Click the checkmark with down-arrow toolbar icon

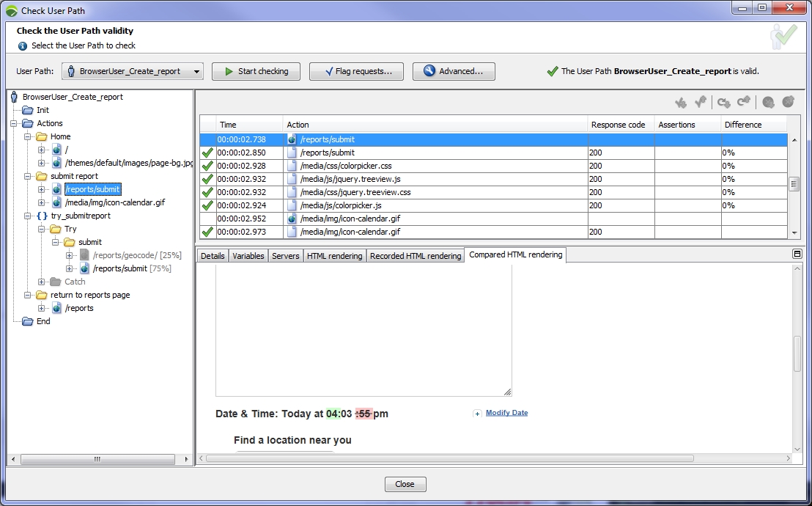681,103
